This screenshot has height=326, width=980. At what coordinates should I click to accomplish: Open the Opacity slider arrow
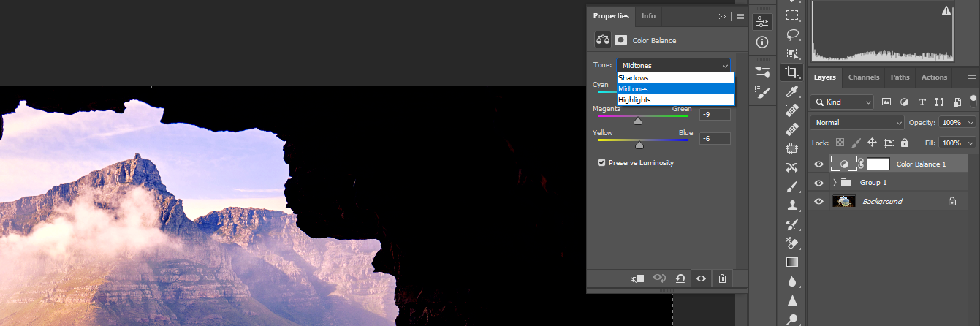coord(970,122)
